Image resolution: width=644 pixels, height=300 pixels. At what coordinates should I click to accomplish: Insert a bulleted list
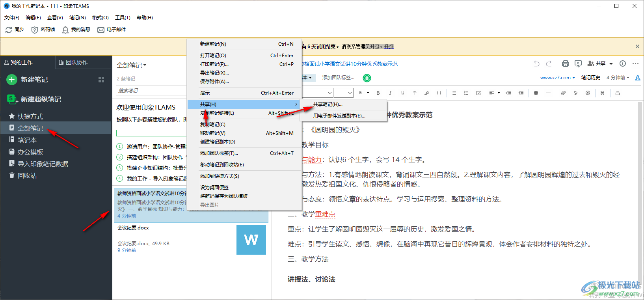pyautogui.click(x=454, y=93)
